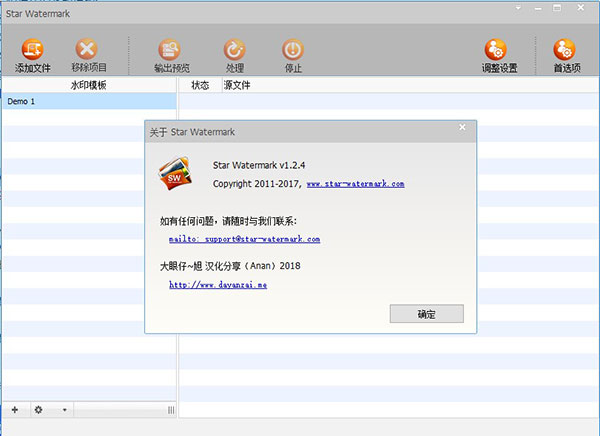Click the template panel splitter grip

coord(171,410)
